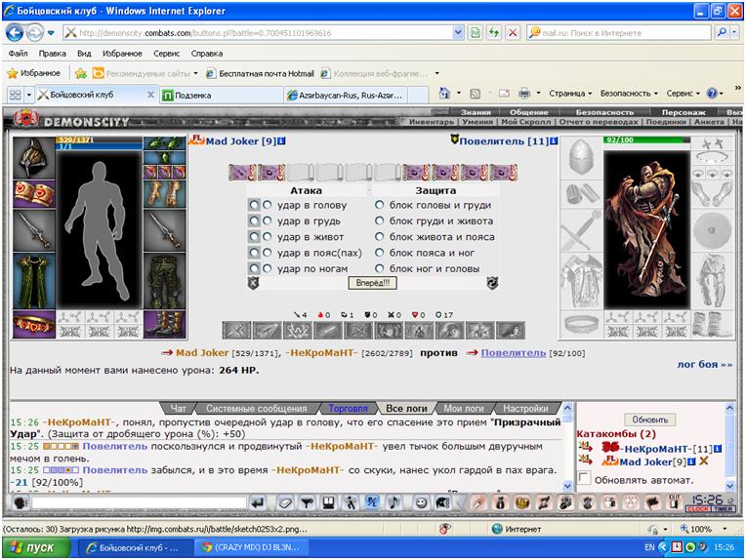Click the 'Обновить' button in player list
The height and width of the screenshot is (560, 746).
click(650, 420)
